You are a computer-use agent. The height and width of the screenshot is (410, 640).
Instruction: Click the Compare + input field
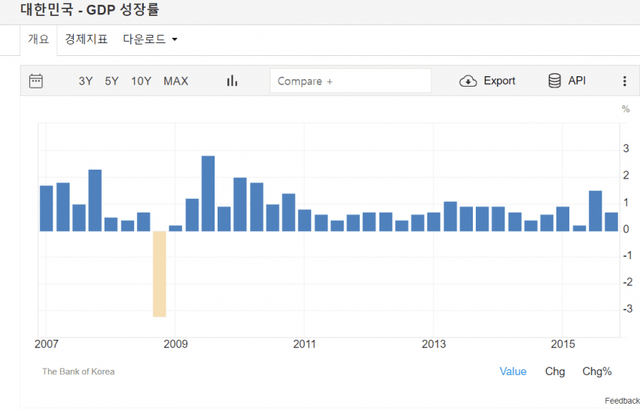[350, 81]
